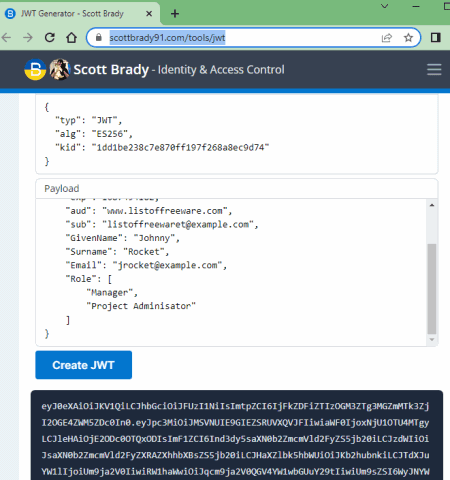Go to the browser home page icon

point(71,38)
